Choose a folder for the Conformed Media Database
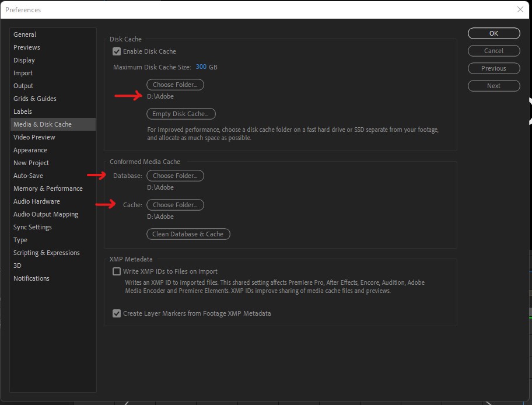Image resolution: width=532 pixels, height=405 pixels. (175, 176)
